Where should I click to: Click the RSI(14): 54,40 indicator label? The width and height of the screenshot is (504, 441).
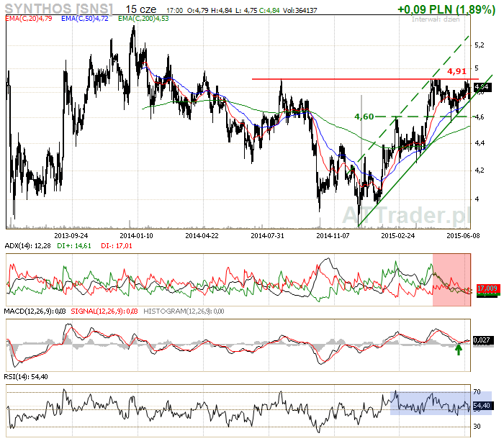(x=26, y=377)
